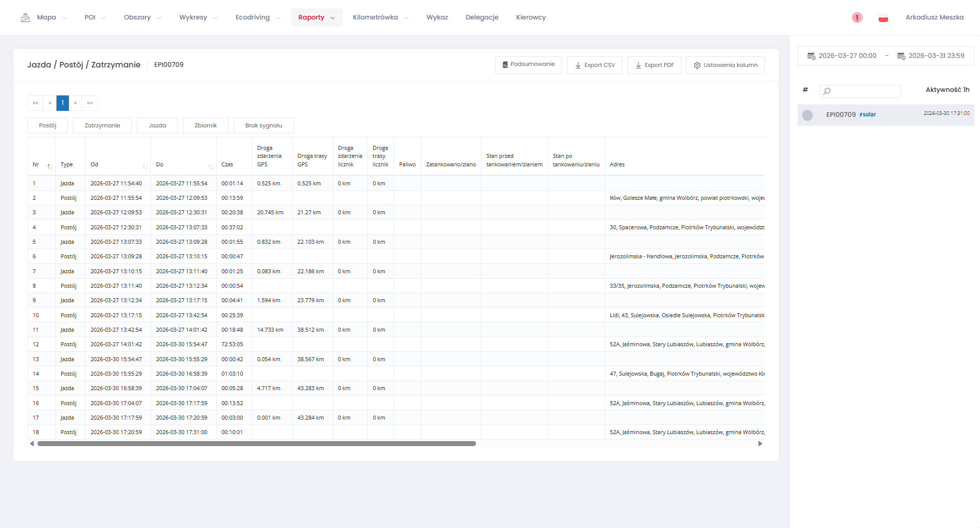Toggle the Brak sygnału filter
Screen dimensions: 980x528
point(263,125)
